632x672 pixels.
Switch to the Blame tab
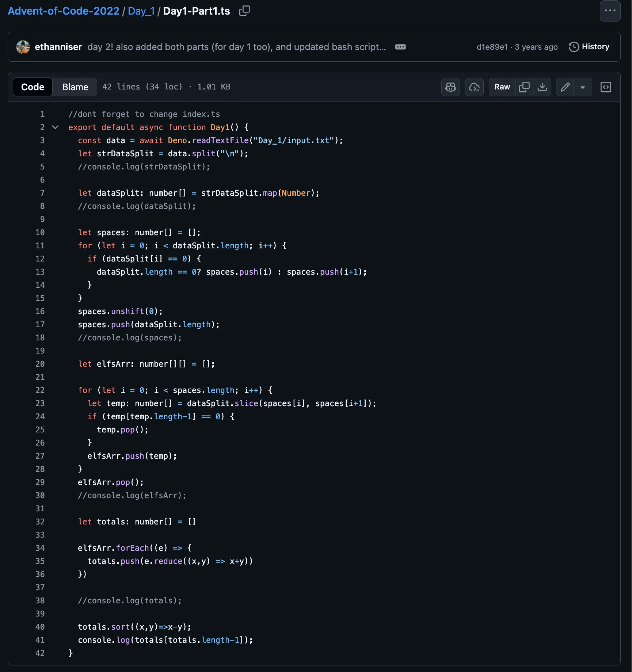pos(75,87)
